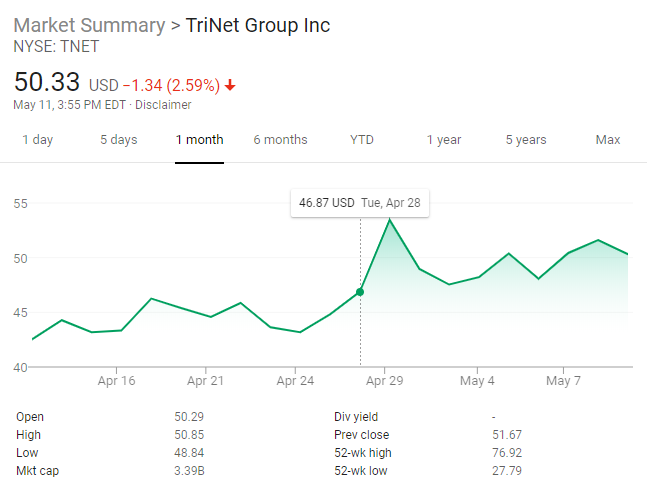This screenshot has height=480, width=647.
Task: Click the 50.33 stock price
Action: pyautogui.click(x=46, y=82)
